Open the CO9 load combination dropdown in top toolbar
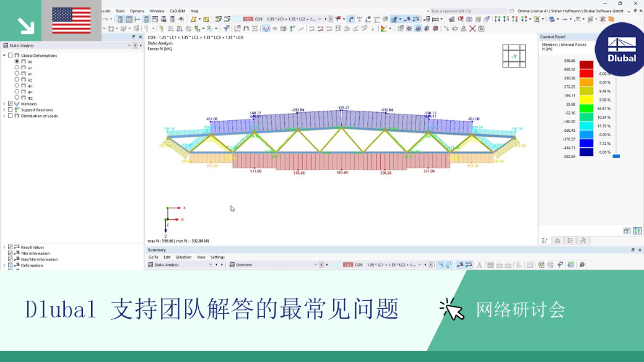This screenshot has height=362, width=644. (320, 19)
